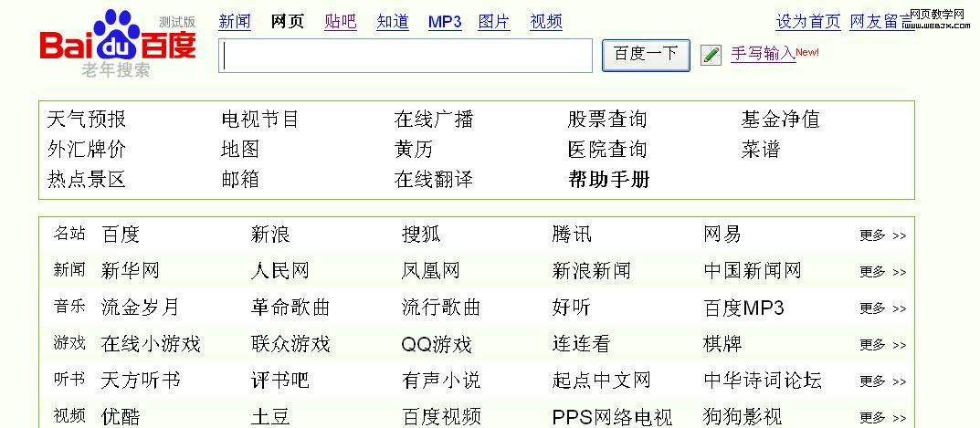
Task: Open the 手写输入 link
Action: [763, 54]
